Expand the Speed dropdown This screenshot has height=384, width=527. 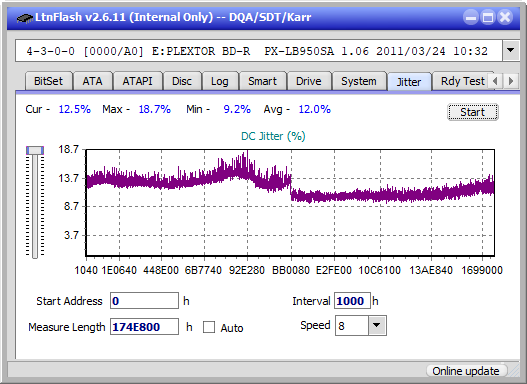pos(377,325)
